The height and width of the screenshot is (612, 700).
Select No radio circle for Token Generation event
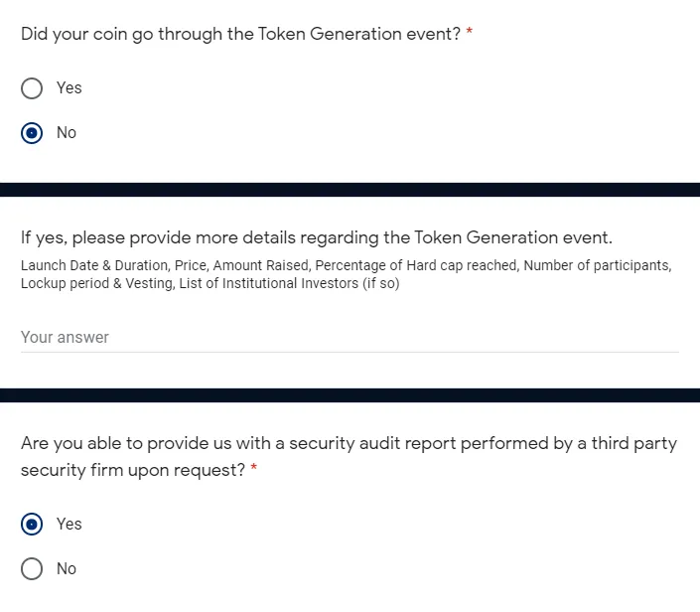tap(32, 133)
